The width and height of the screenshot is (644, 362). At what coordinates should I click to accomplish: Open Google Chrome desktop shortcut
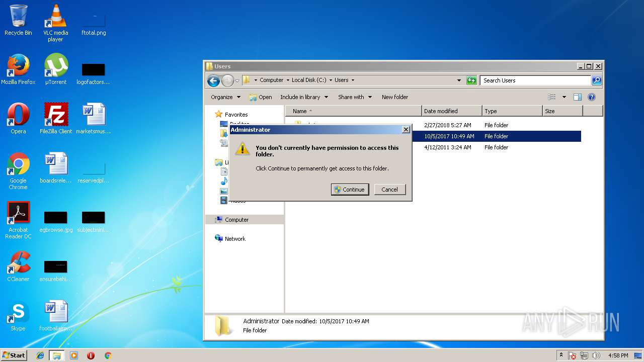click(x=18, y=171)
